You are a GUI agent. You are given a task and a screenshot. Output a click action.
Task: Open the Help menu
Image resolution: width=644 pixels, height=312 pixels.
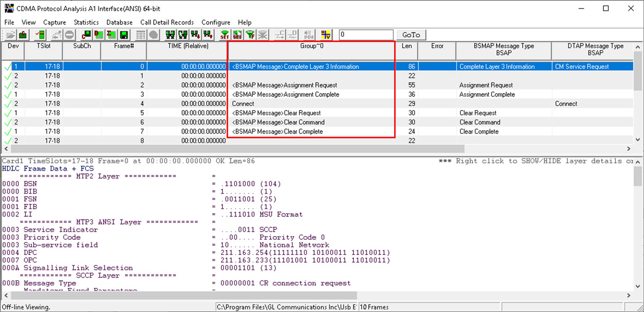tap(245, 22)
